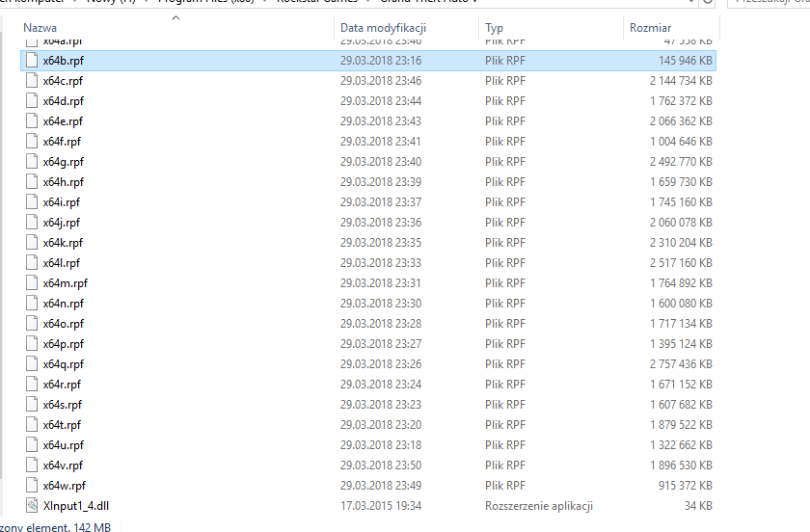Click the x64w.rpf file icon
The width and height of the screenshot is (810, 532).
pyautogui.click(x=32, y=485)
